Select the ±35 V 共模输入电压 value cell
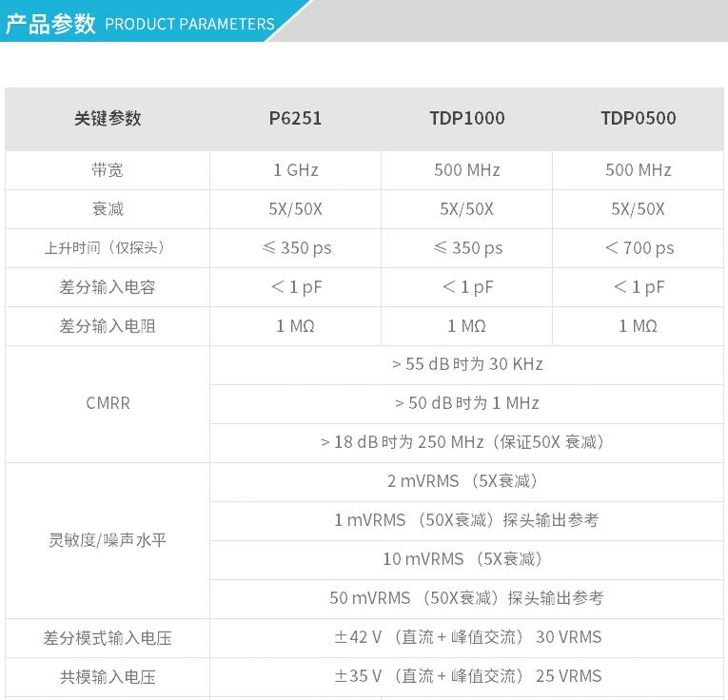 click(466, 676)
